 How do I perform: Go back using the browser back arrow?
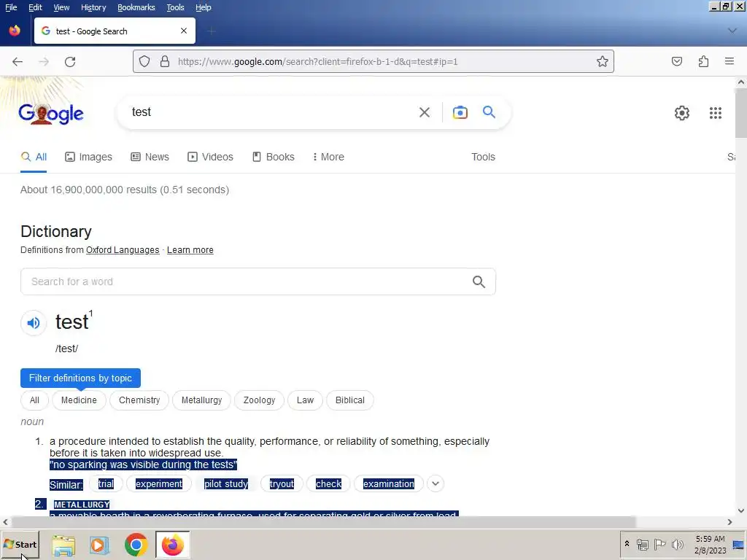coord(18,62)
